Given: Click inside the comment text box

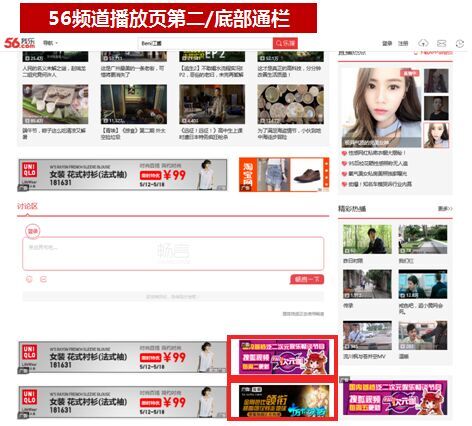Looking at the screenshot, I should [173, 254].
